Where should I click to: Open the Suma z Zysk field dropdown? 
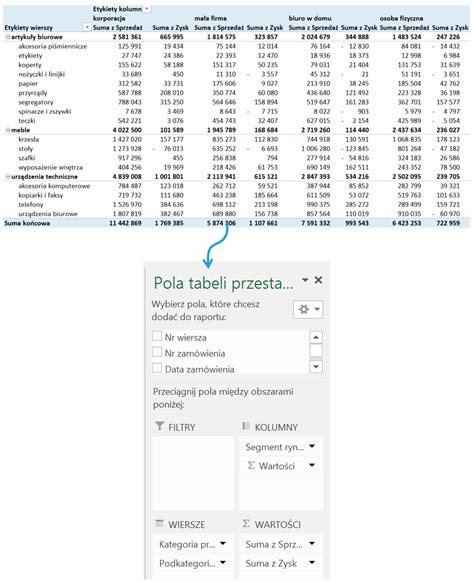[312, 563]
